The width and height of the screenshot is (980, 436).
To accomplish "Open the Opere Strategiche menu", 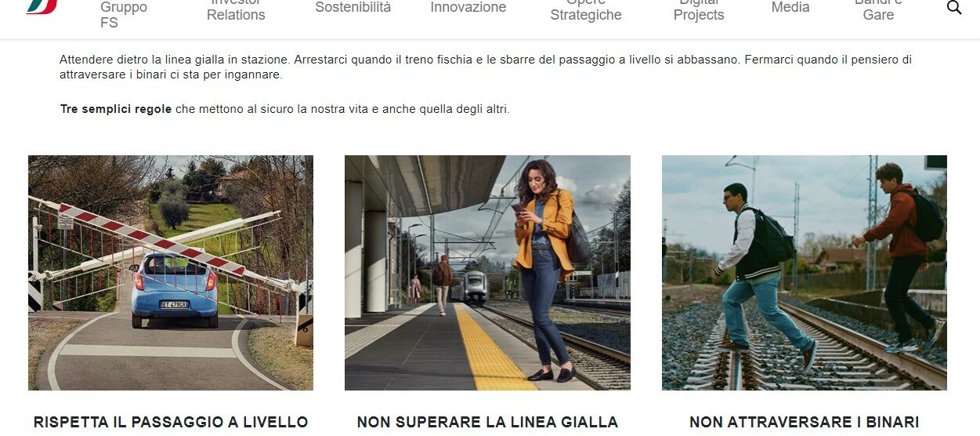I will [x=586, y=11].
